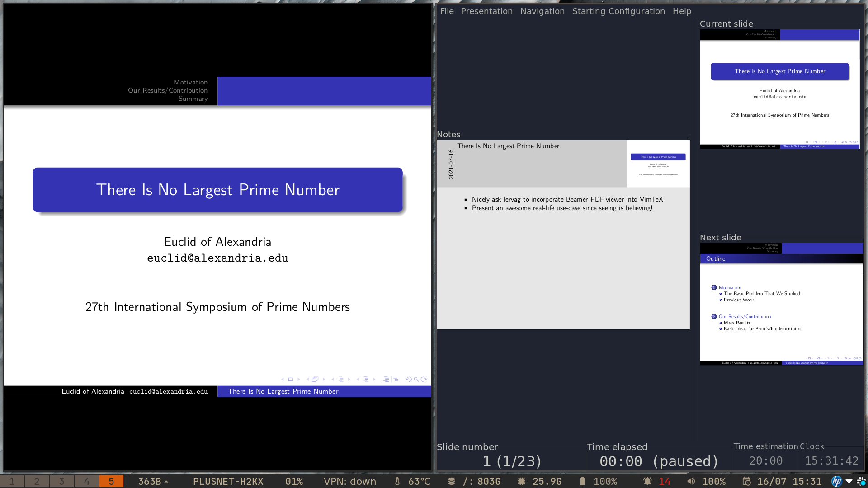Open the dropdown arrow next to the HP tray icon
868x488 pixels.
[x=849, y=481]
